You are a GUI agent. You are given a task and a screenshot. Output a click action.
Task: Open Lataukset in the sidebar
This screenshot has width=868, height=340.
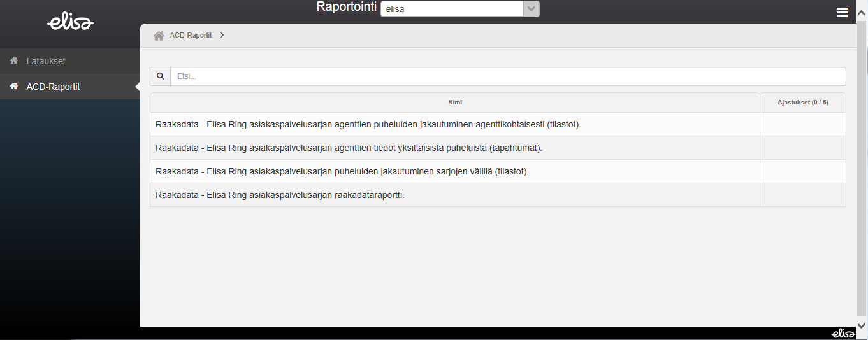(69, 61)
